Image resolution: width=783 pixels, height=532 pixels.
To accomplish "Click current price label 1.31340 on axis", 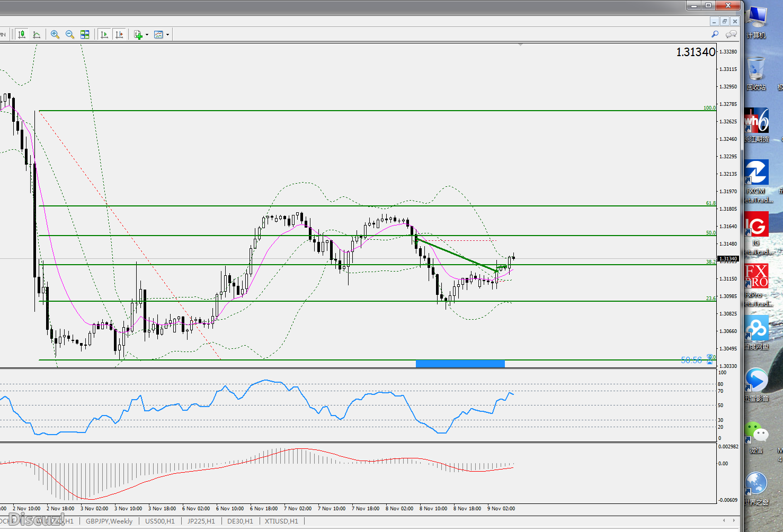I will click(728, 259).
